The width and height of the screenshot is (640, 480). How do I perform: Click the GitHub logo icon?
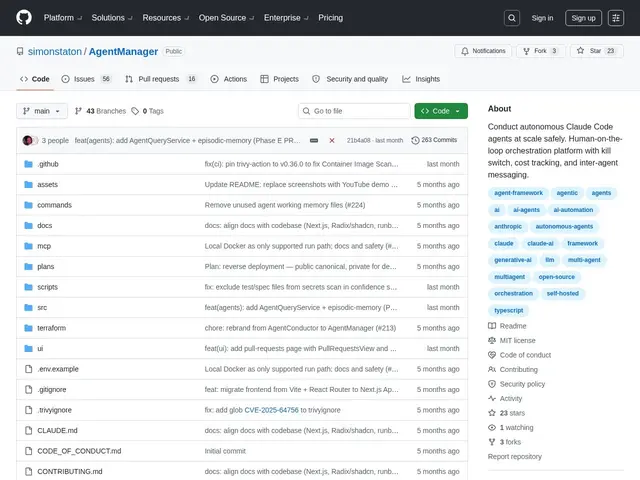coord(24,18)
